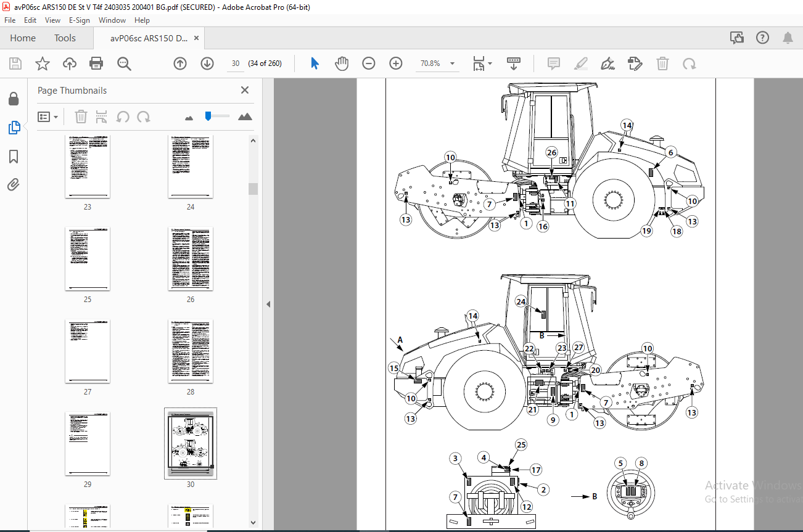The height and width of the screenshot is (532, 803).
Task: Open the File menu
Action: [x=10, y=20]
